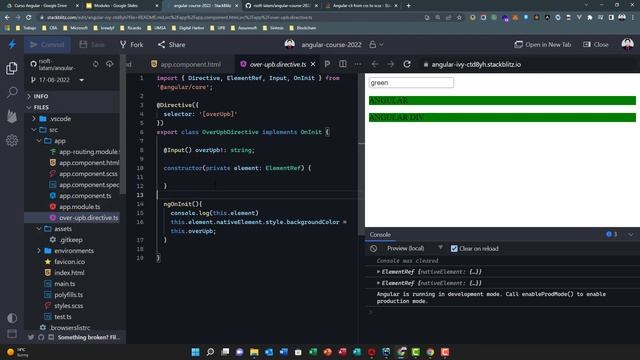Open the project lock visibility dropdown

(x=376, y=44)
